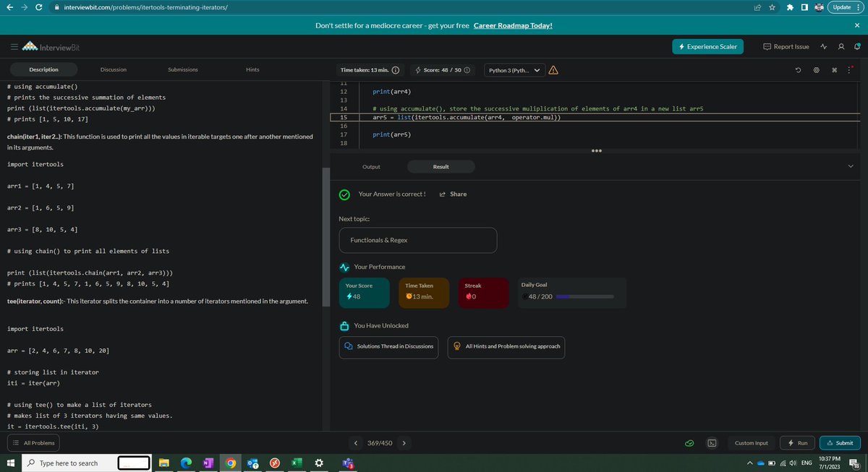This screenshot has height=472, width=868.
Task: Switch to the Hints tab
Action: pyautogui.click(x=252, y=69)
